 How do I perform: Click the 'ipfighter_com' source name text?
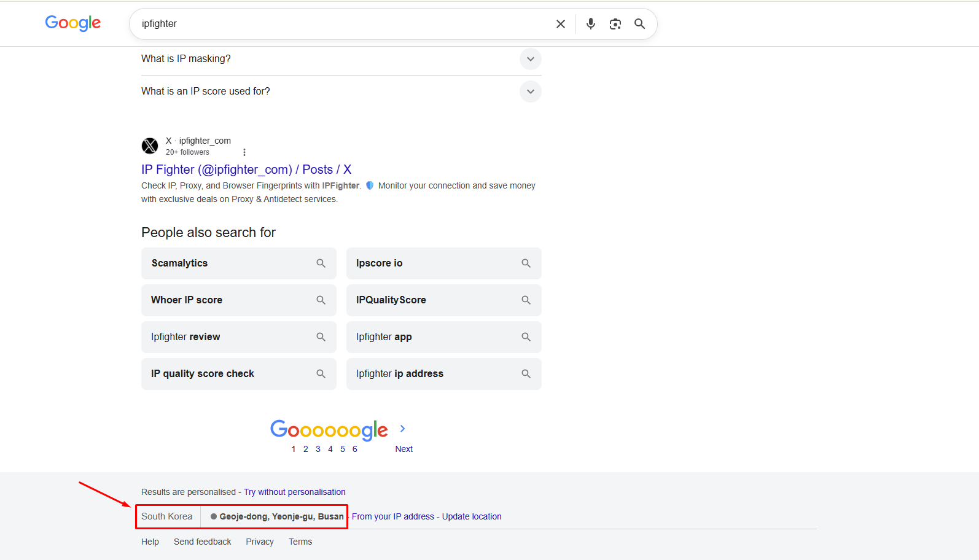tap(205, 141)
